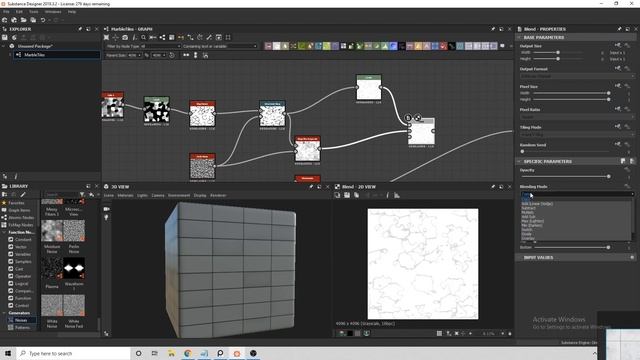640x360 pixels.
Task: Open the Lights menu in 3D View
Action: point(142,196)
